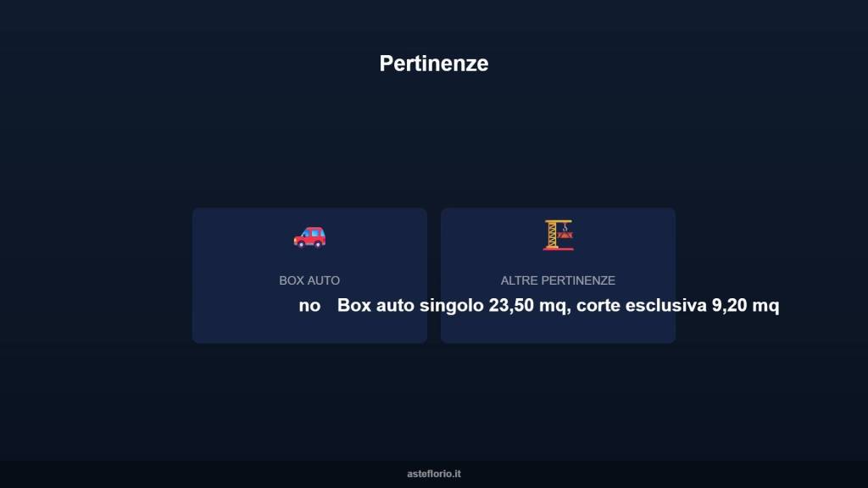Click the "no" value text
Viewport: 868px width, 488px height.
[x=309, y=306]
